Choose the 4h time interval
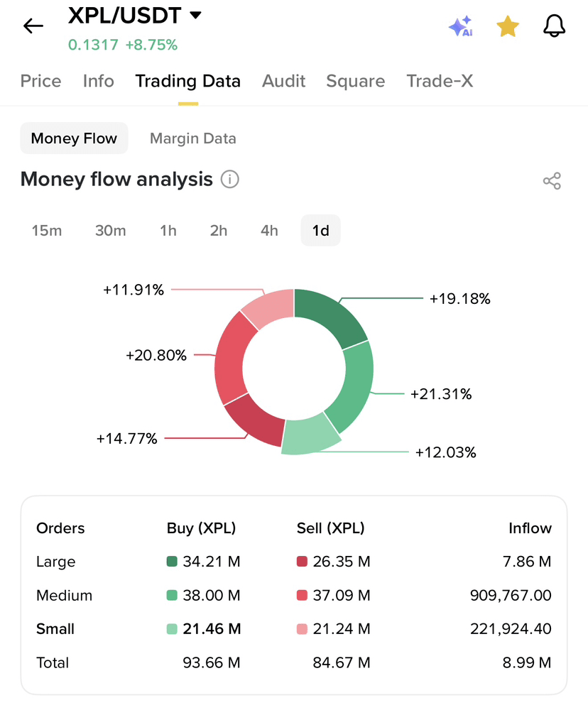This screenshot has width=588, height=715. pyautogui.click(x=269, y=231)
